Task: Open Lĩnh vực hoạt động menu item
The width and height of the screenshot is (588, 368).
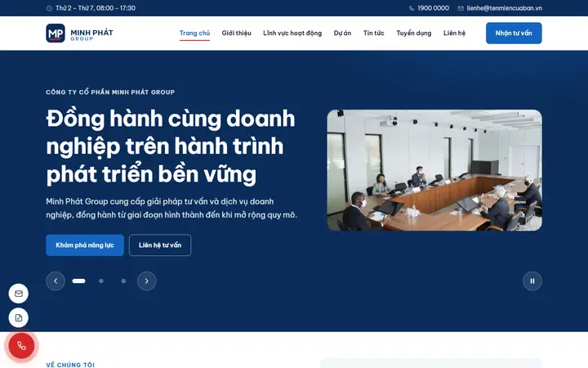Action: tap(292, 33)
